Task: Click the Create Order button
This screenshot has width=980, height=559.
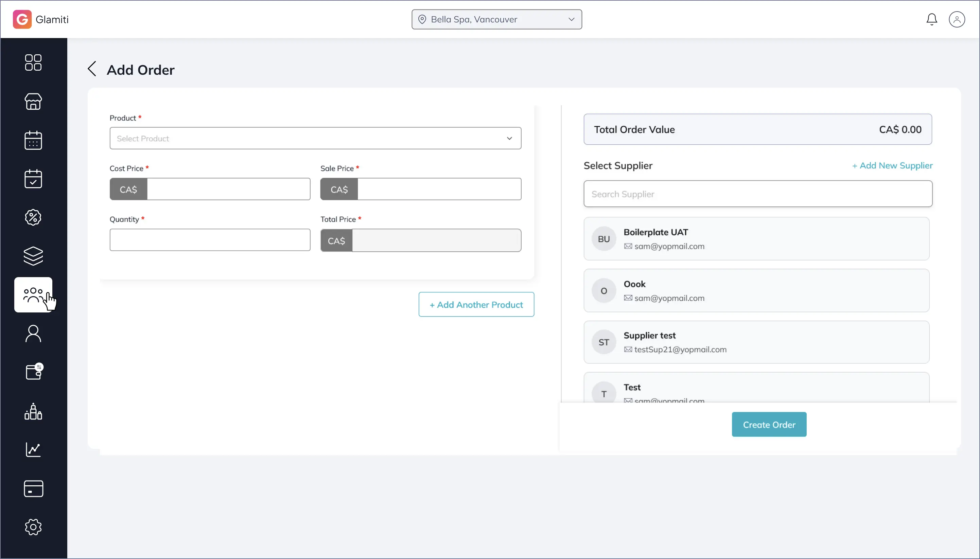Action: (x=769, y=425)
